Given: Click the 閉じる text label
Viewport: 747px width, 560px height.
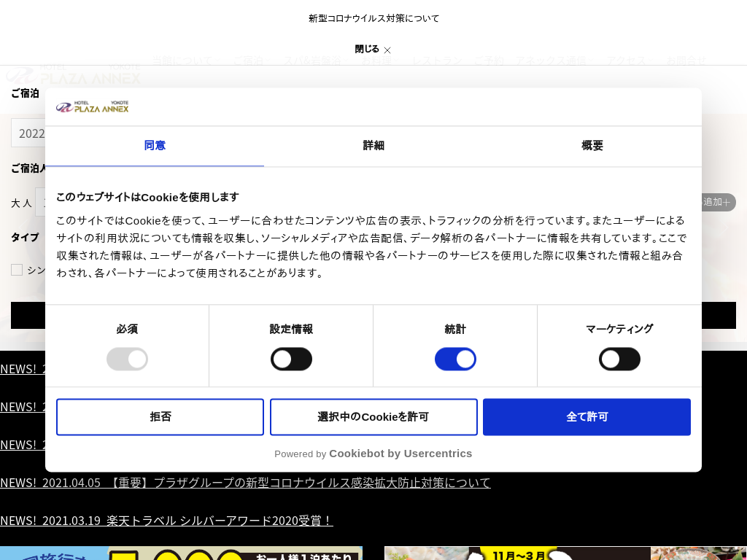Looking at the screenshot, I should tap(367, 49).
